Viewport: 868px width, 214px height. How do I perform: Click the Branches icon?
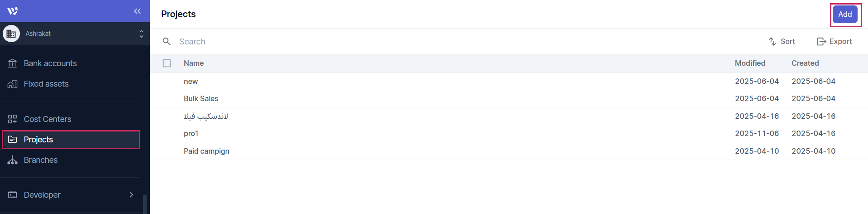point(12,160)
